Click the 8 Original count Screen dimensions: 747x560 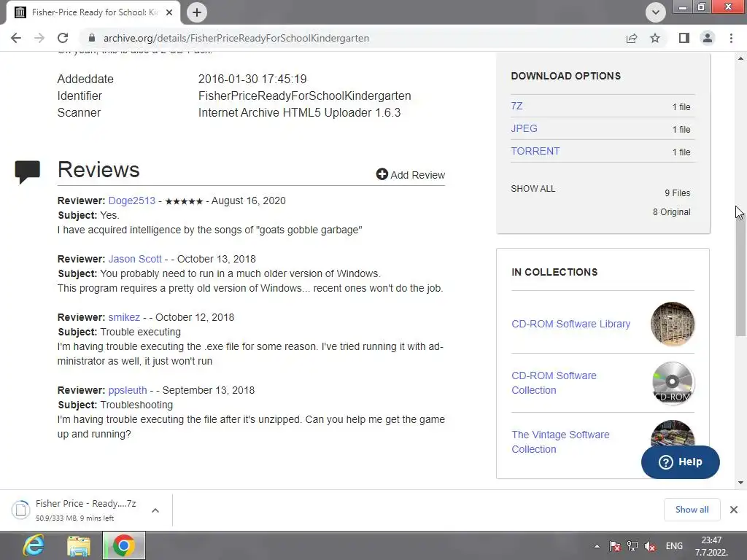click(x=672, y=212)
